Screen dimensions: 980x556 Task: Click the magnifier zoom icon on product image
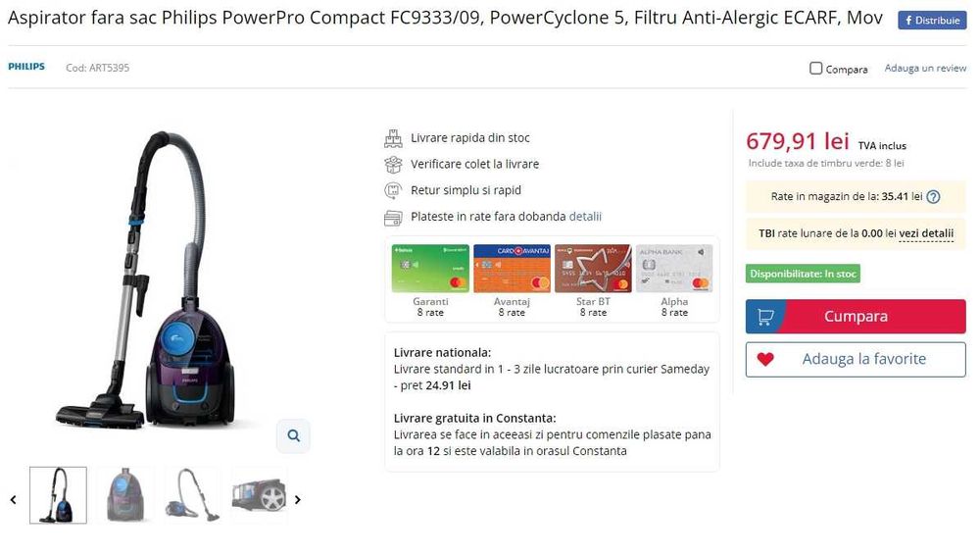(293, 435)
